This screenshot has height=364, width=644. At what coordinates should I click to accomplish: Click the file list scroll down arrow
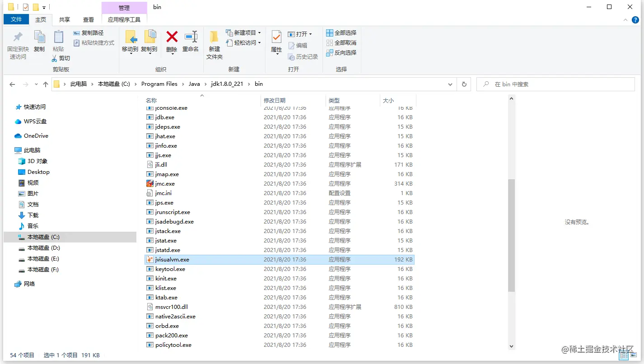(x=511, y=346)
